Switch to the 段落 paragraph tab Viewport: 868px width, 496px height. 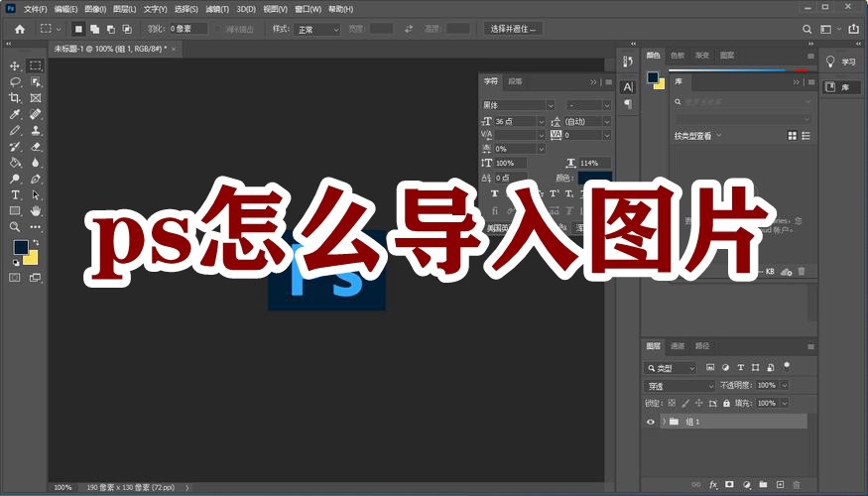516,81
